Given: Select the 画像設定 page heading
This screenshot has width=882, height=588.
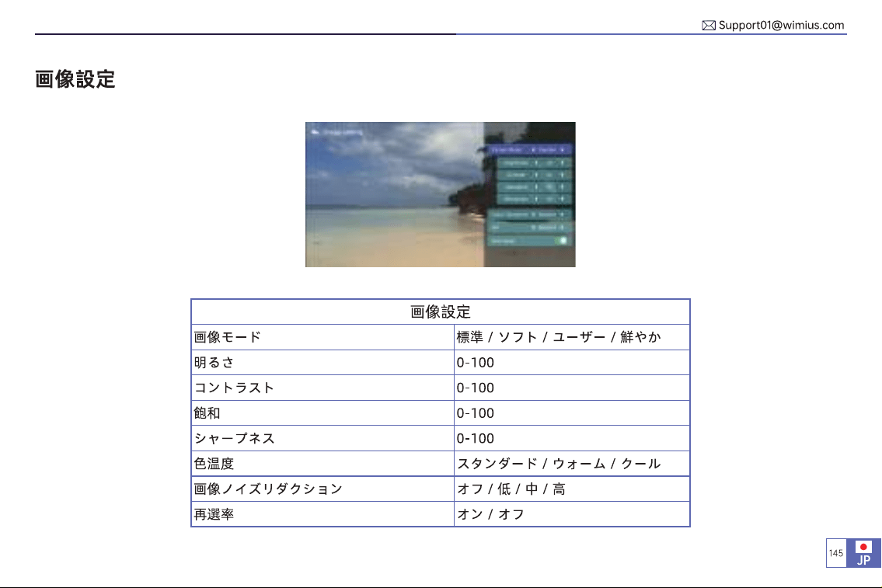Looking at the screenshot, I should coord(75,79).
